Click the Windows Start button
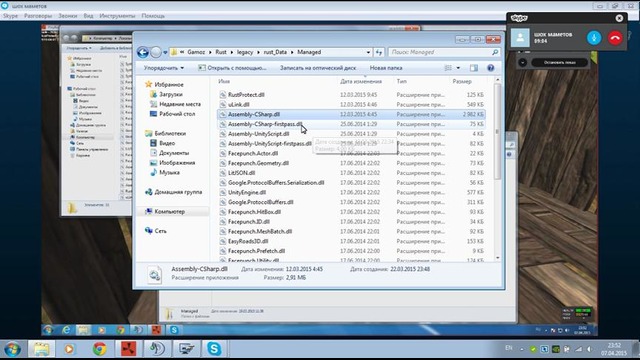The image size is (640, 360). (x=12, y=349)
